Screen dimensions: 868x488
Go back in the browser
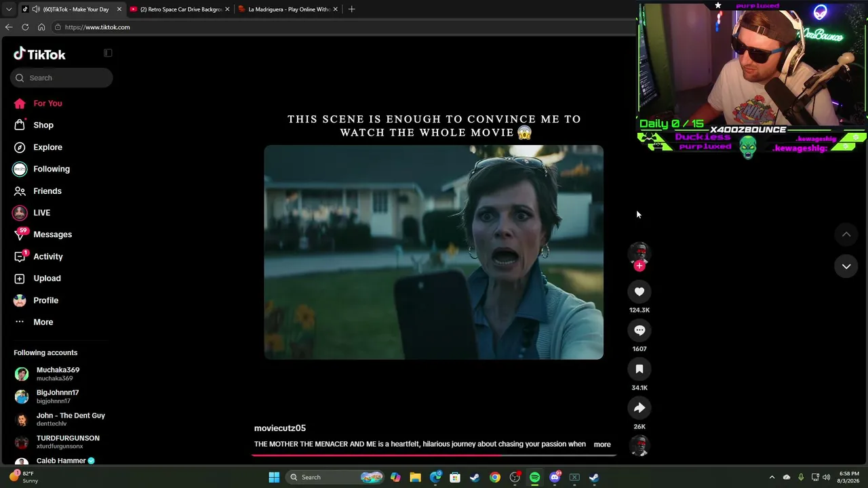(9, 27)
